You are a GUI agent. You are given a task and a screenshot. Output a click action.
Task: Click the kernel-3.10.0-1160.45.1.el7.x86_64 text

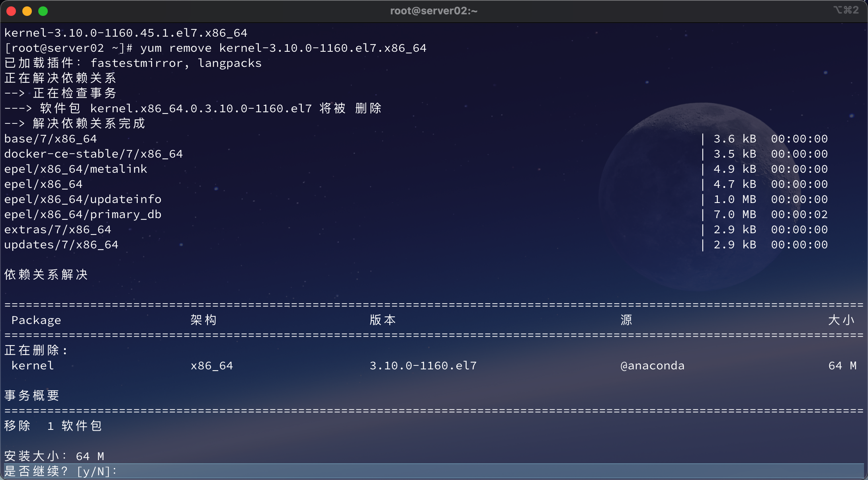125,33
